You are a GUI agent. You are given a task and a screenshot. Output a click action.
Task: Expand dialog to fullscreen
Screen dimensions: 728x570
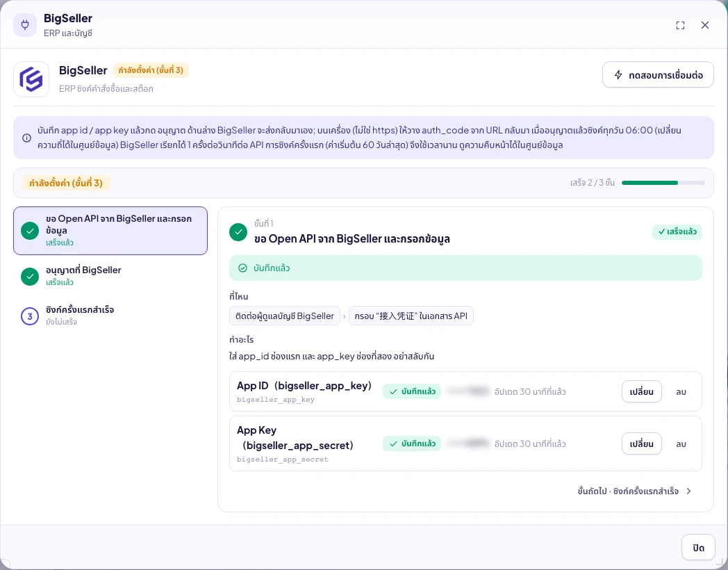coord(680,25)
